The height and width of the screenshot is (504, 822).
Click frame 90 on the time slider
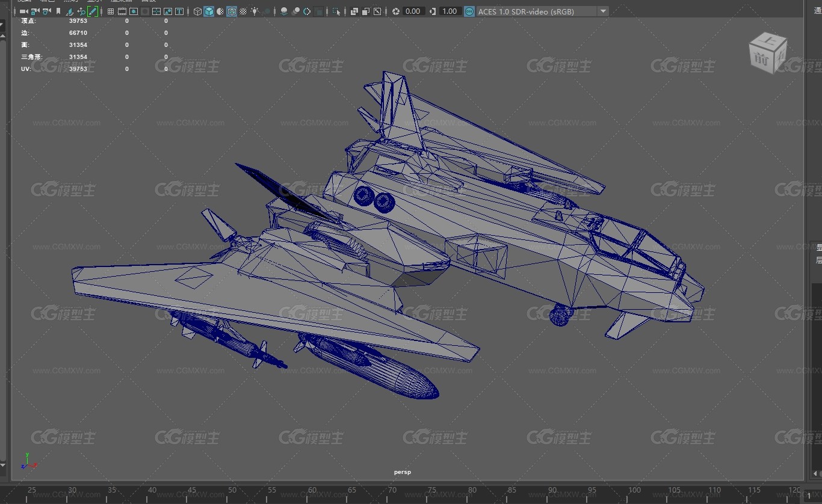[552, 490]
